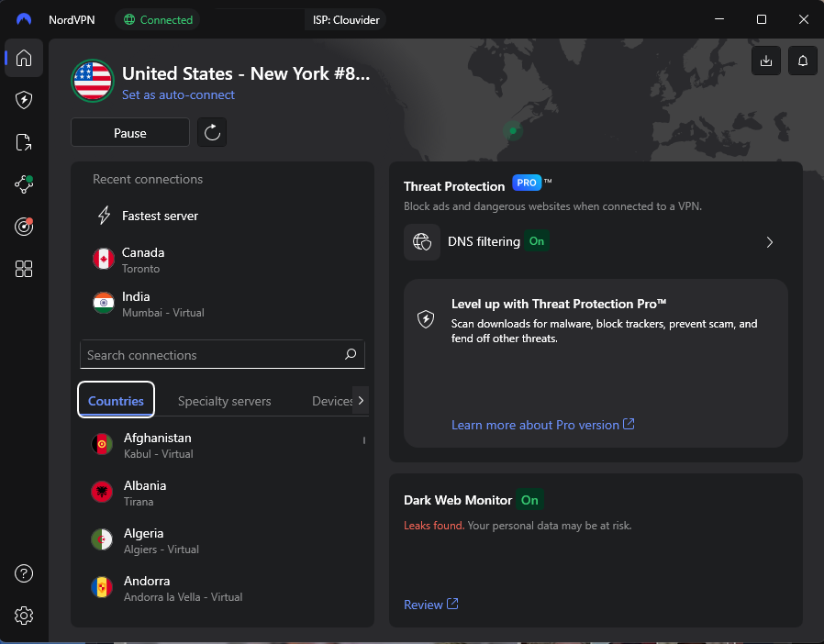Open file sharing sidebar icon
The height and width of the screenshot is (644, 824).
(x=24, y=142)
